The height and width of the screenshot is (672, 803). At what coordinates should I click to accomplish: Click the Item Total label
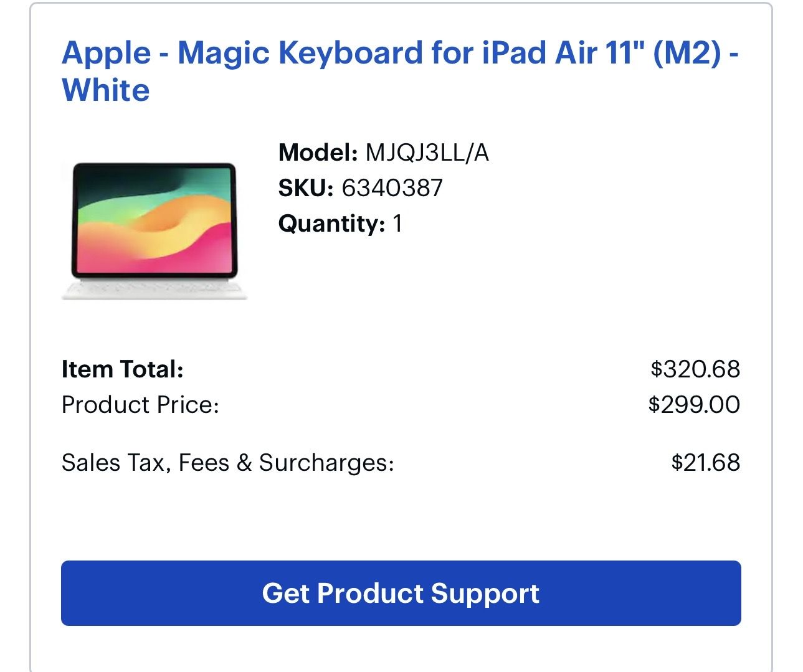[x=122, y=369]
